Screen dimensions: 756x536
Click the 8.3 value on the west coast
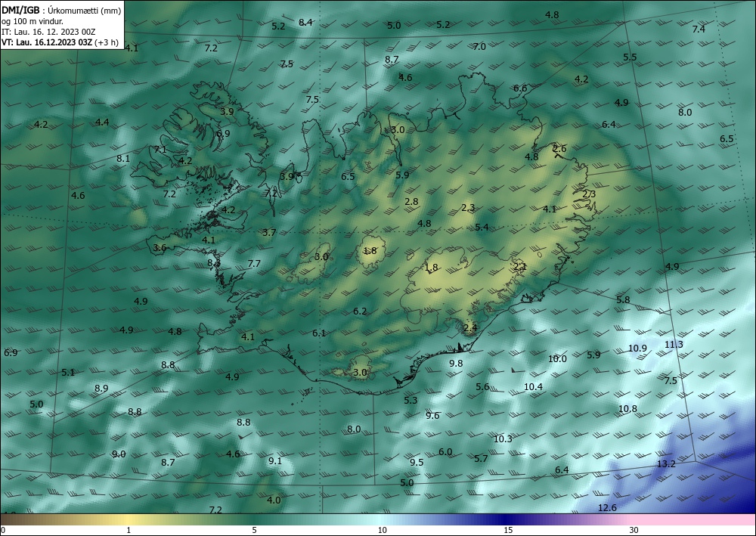(214, 262)
